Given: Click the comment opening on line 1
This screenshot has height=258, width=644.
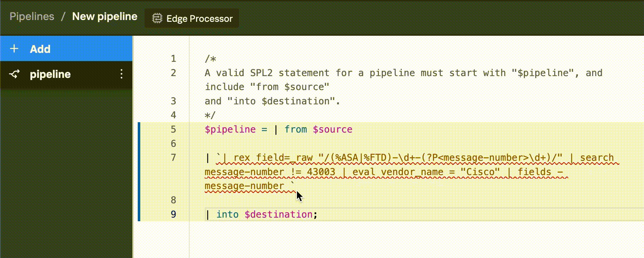Looking at the screenshot, I should [210, 59].
